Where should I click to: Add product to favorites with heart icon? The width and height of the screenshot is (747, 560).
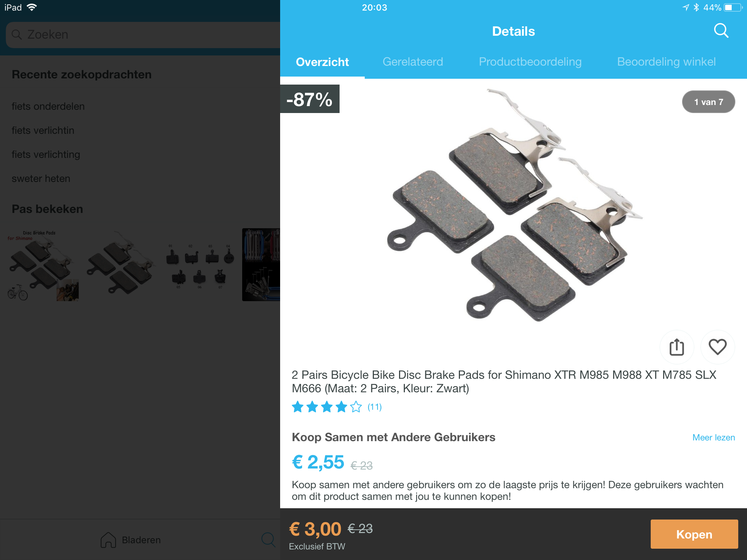(717, 347)
